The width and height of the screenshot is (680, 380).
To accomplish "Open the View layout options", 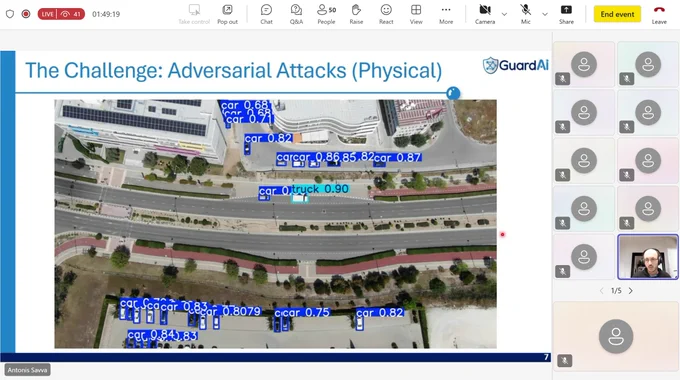I will pos(416,14).
